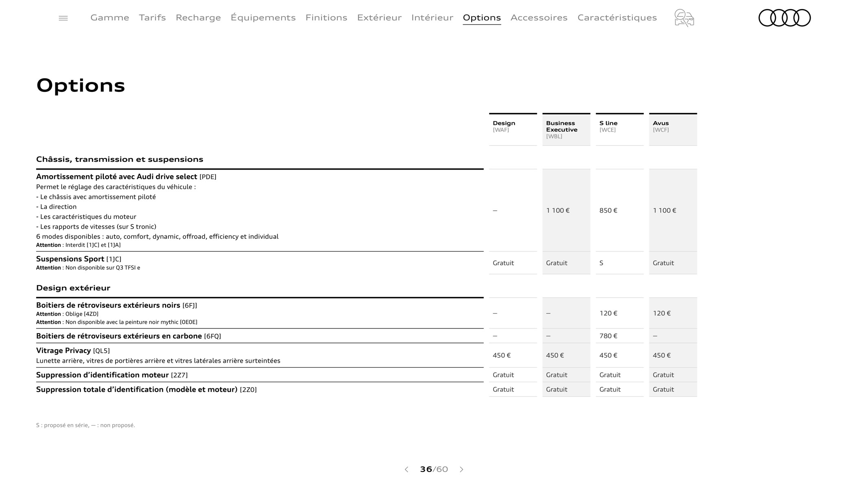Open the Extérieur tab
868x488 pixels.
point(379,17)
